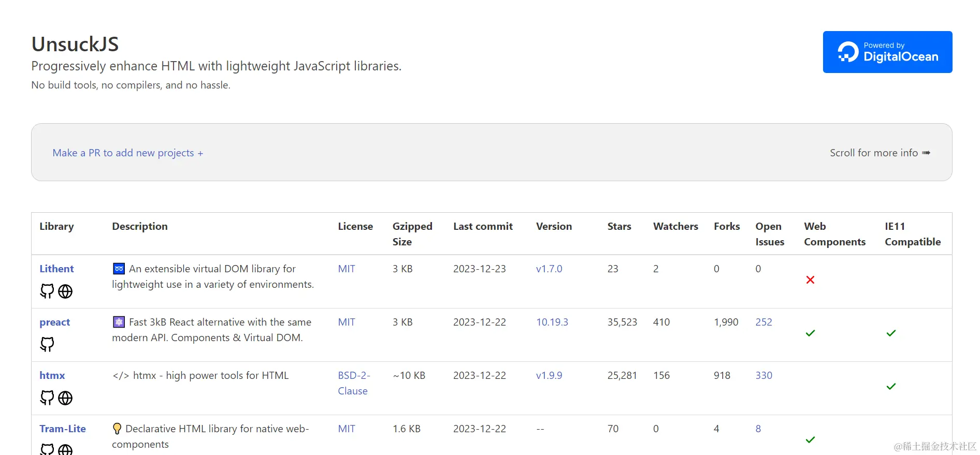This screenshot has width=980, height=455.
Task: Click the Stars column header
Action: point(619,226)
